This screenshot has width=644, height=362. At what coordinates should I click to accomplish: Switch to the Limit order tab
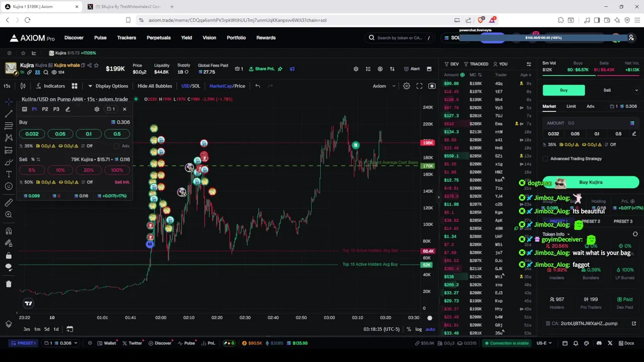[x=571, y=107]
